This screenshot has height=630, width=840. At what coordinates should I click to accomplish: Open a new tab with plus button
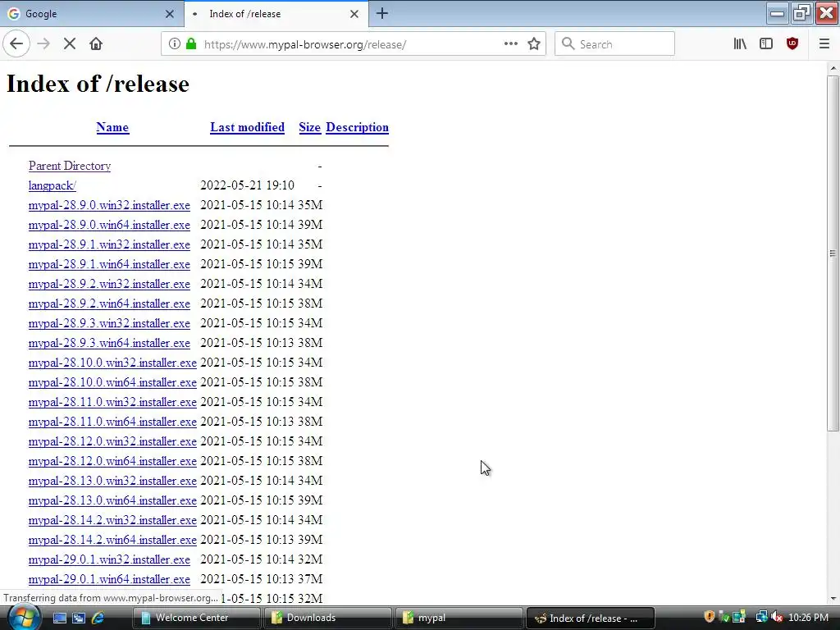click(x=382, y=13)
